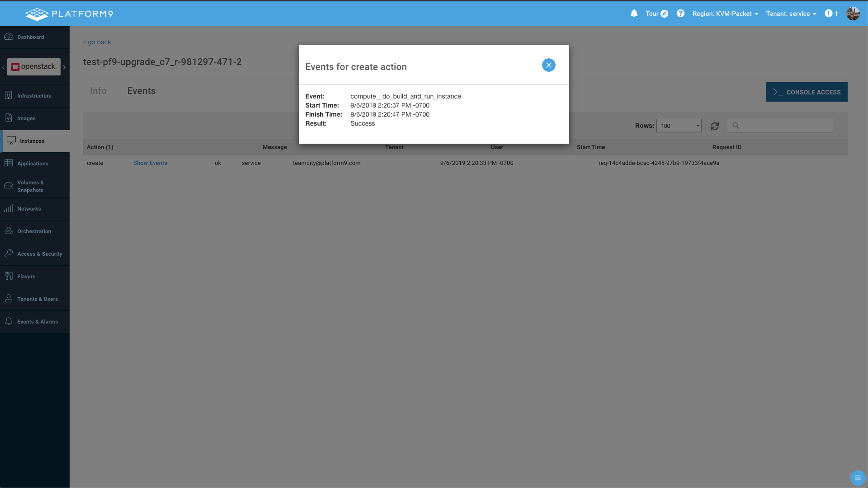The width and height of the screenshot is (868, 488).
Task: Expand the Region: KVM-Packet dropdown
Action: click(725, 14)
